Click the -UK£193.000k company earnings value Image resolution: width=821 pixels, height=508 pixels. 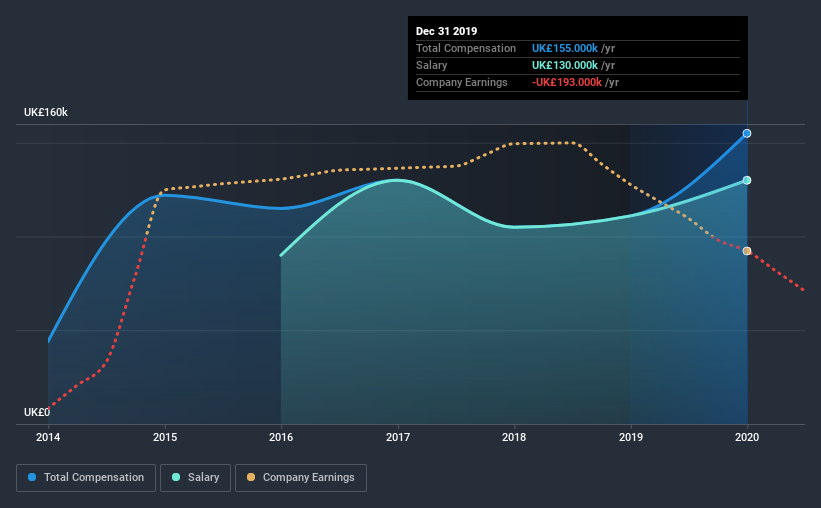(567, 82)
